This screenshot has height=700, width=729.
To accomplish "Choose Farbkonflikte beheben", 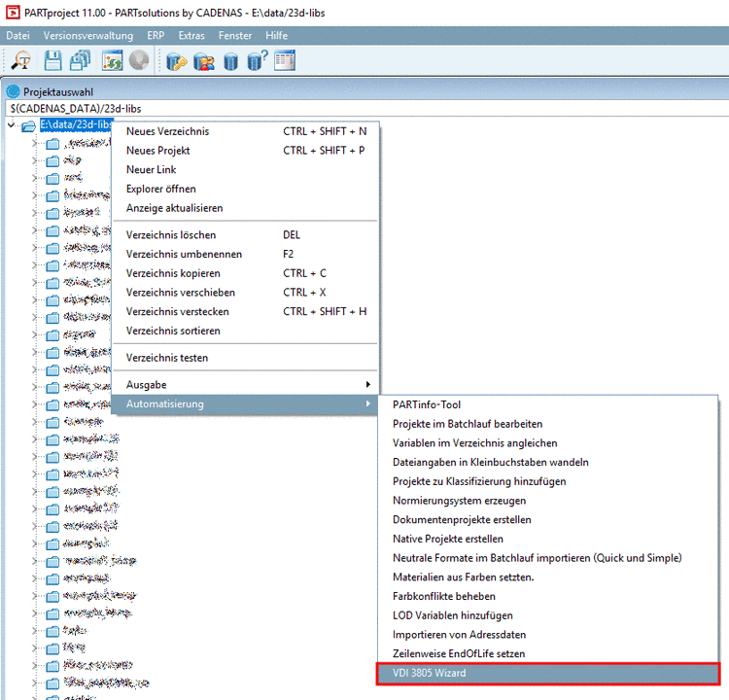I will pos(548,596).
